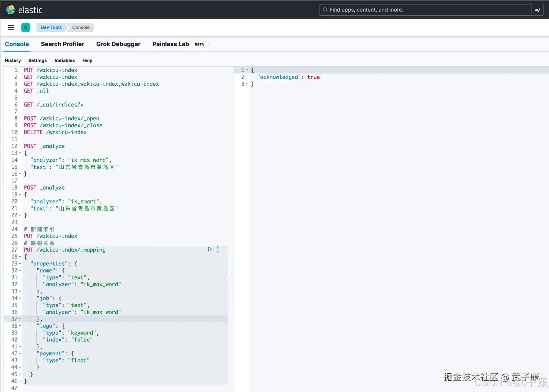Fold the "payment" block at line 42
The height and width of the screenshot is (392, 549).
pyautogui.click(x=20, y=354)
